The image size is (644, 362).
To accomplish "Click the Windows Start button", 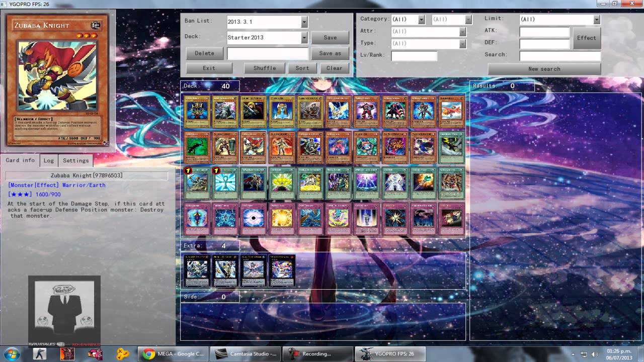I will point(11,354).
